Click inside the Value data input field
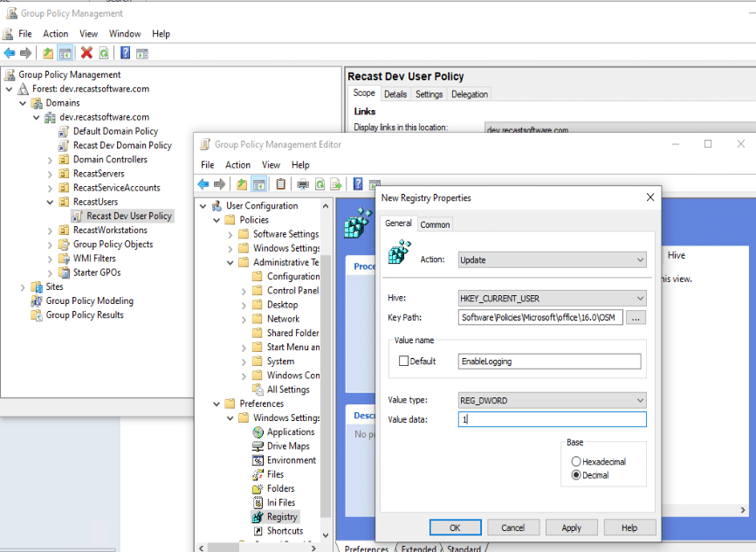 [x=552, y=419]
